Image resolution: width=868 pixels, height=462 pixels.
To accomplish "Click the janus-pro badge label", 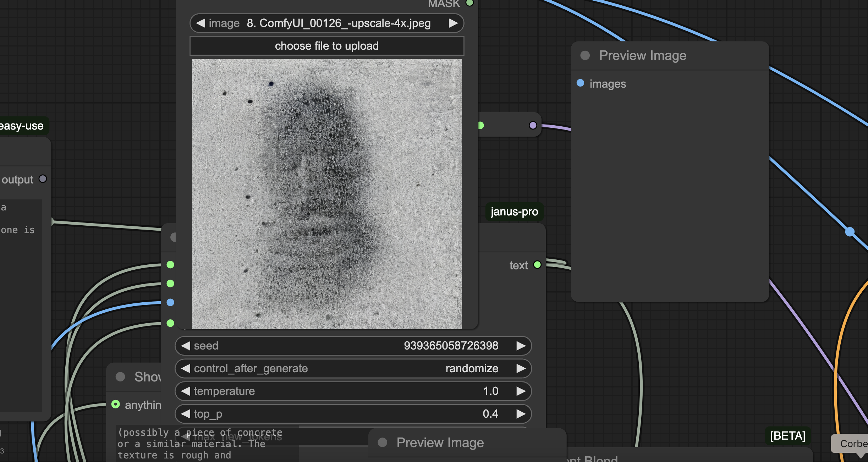I will click(514, 212).
